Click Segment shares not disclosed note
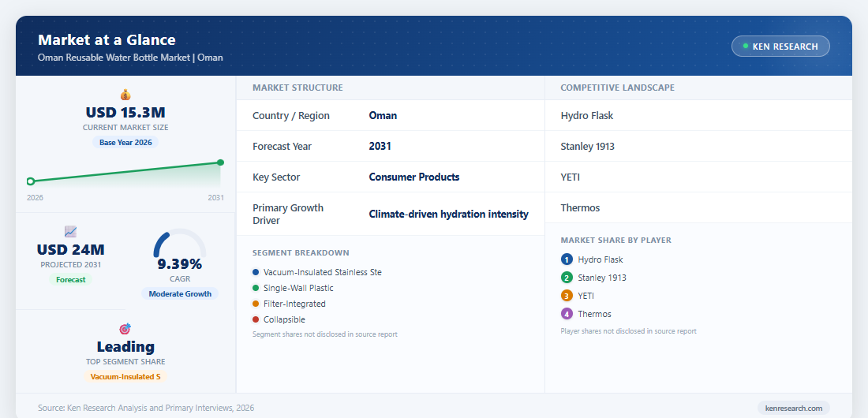The width and height of the screenshot is (868, 418). pos(325,334)
